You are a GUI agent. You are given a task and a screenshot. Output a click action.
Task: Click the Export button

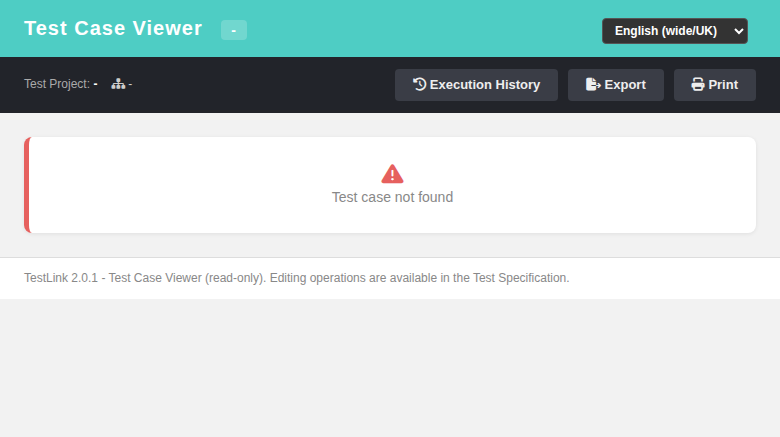[615, 85]
